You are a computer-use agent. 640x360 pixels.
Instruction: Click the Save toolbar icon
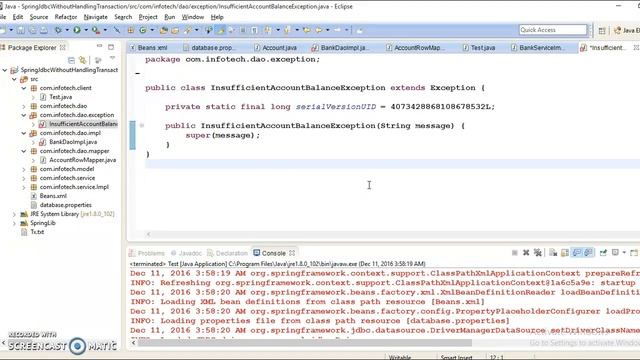point(20,30)
